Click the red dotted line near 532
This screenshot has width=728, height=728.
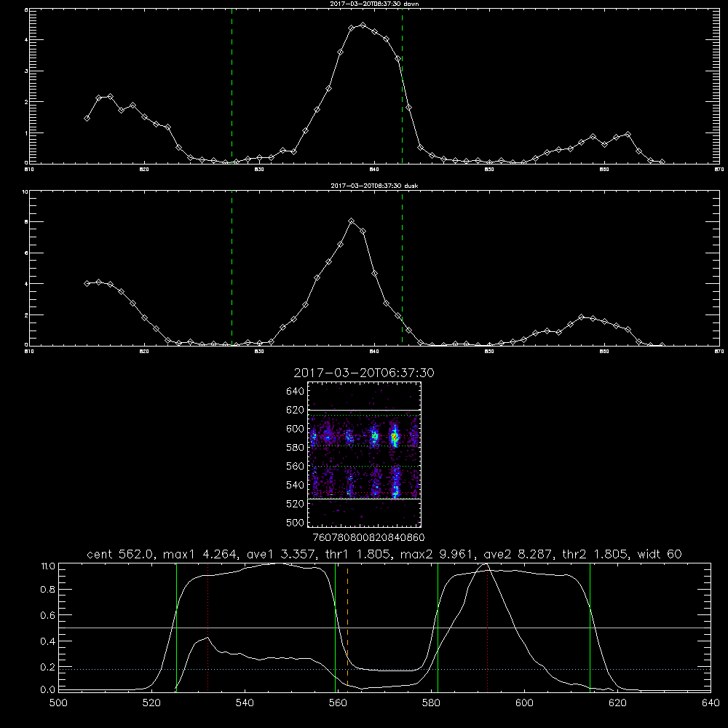208,628
